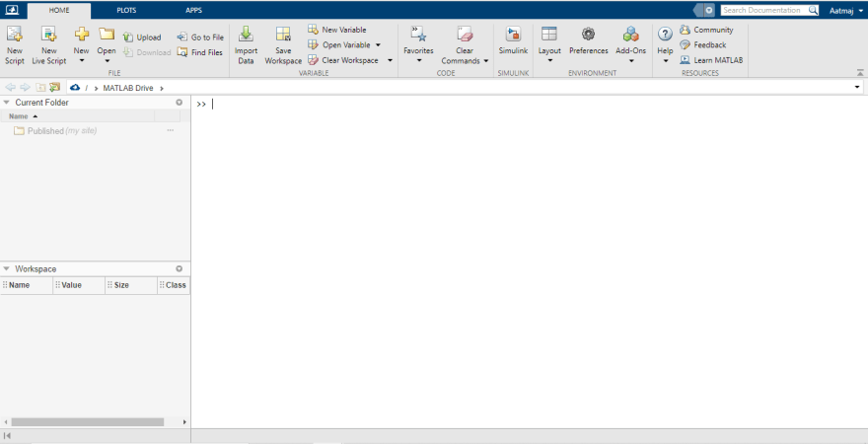
Task: Click Learn MATLAB
Action: pyautogui.click(x=711, y=60)
